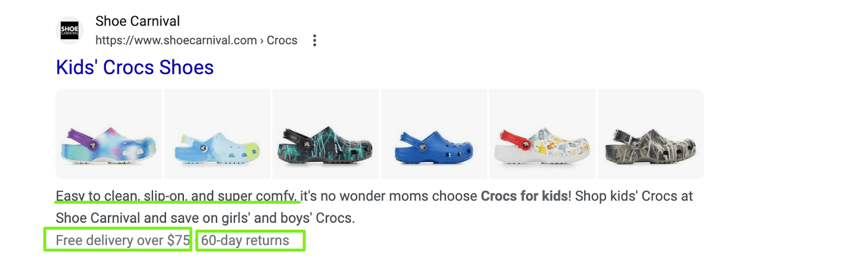The image size is (868, 271).
Task: Open the three-dot result options menu
Action: tap(315, 41)
